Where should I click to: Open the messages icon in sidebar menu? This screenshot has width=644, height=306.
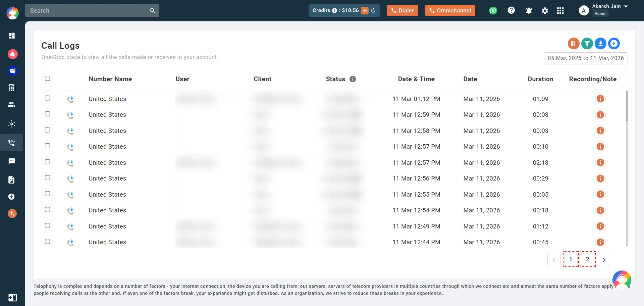pos(12,161)
